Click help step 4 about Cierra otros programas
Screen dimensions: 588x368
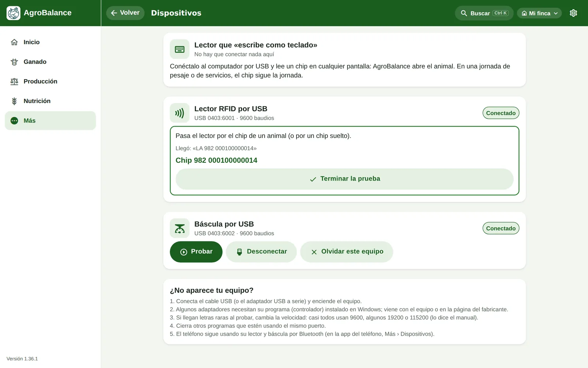(248, 326)
